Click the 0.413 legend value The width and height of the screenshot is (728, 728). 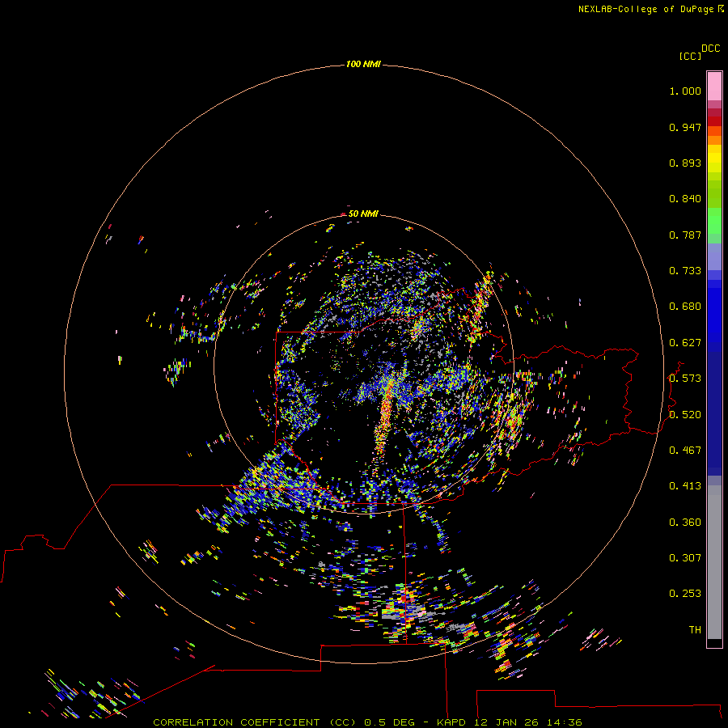pyautogui.click(x=685, y=486)
